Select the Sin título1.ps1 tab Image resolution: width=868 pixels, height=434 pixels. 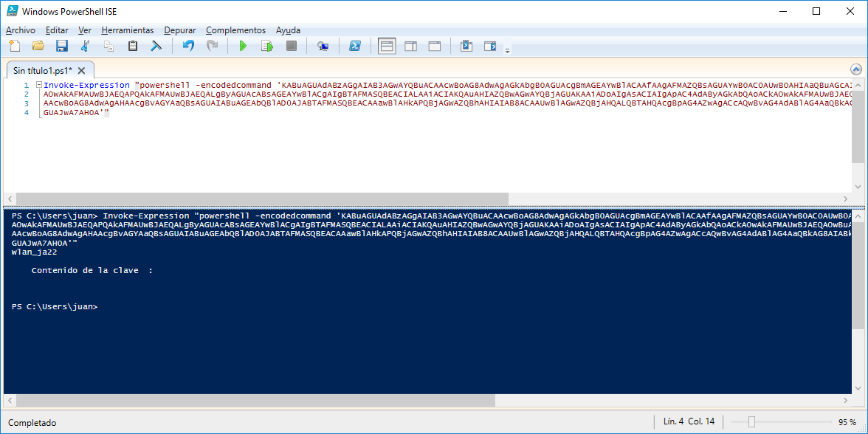[43, 70]
